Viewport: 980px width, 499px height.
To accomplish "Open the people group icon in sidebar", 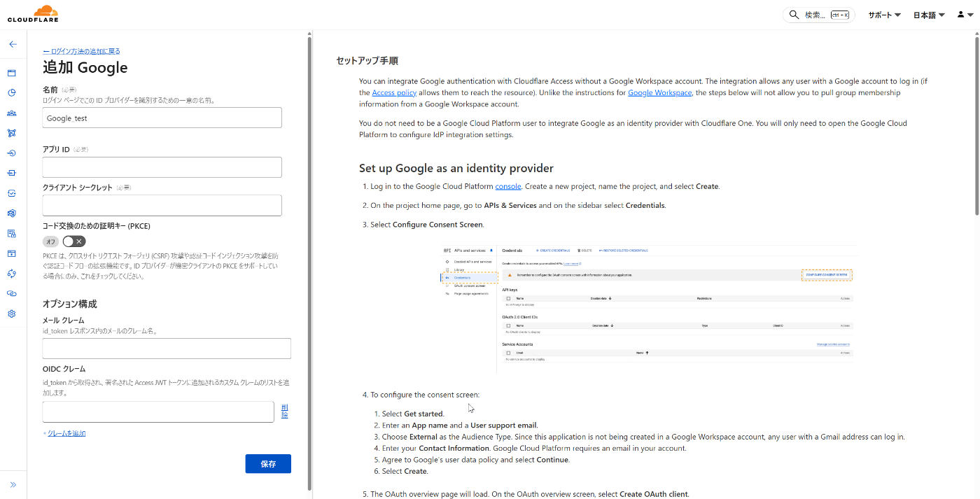I will pyautogui.click(x=12, y=113).
